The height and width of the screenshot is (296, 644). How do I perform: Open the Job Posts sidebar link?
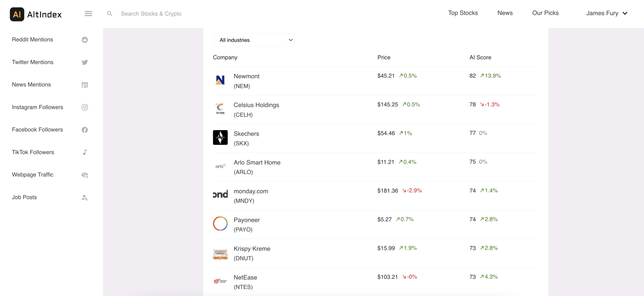point(24,197)
